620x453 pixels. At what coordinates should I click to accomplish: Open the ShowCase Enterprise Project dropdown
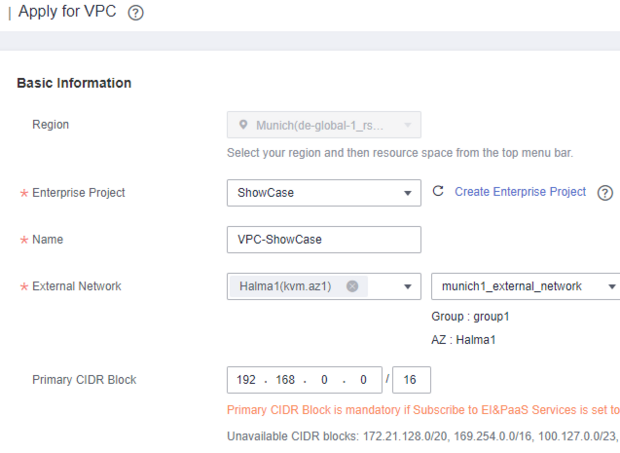(407, 193)
